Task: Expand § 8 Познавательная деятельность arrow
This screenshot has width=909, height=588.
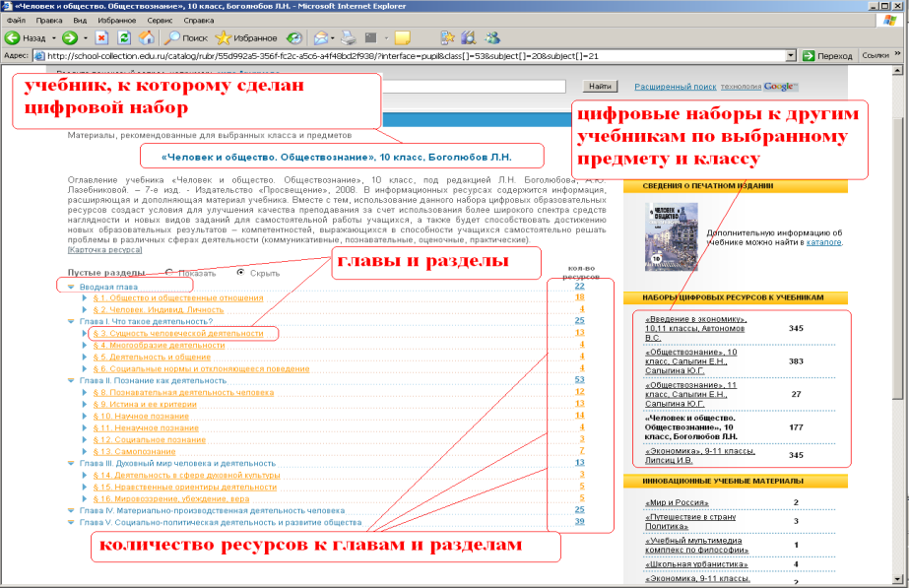Action: [x=85, y=393]
